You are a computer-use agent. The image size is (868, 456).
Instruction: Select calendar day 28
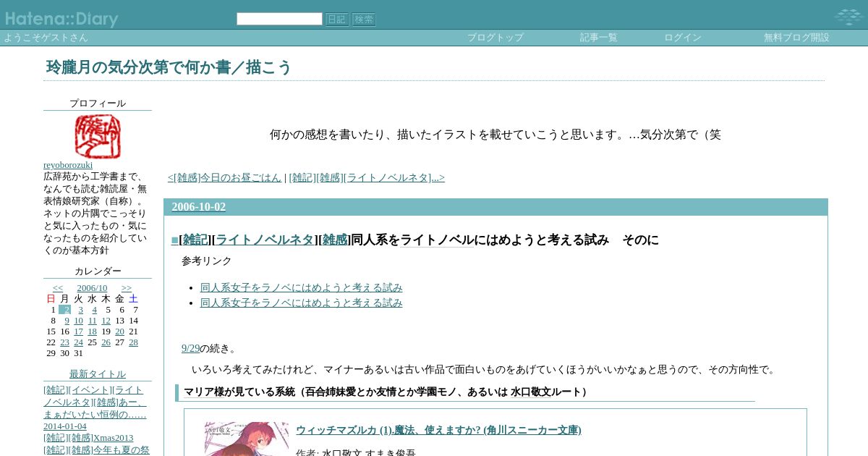133,342
